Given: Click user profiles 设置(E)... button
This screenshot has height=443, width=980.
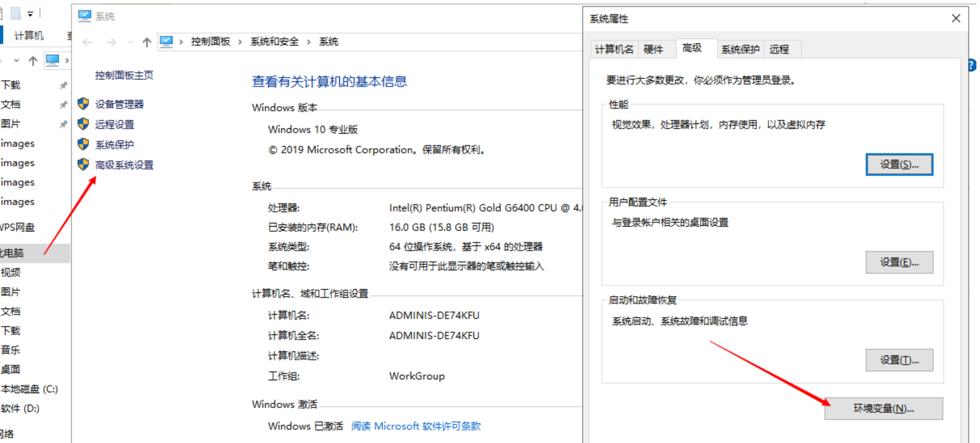Looking at the screenshot, I should coord(899,262).
